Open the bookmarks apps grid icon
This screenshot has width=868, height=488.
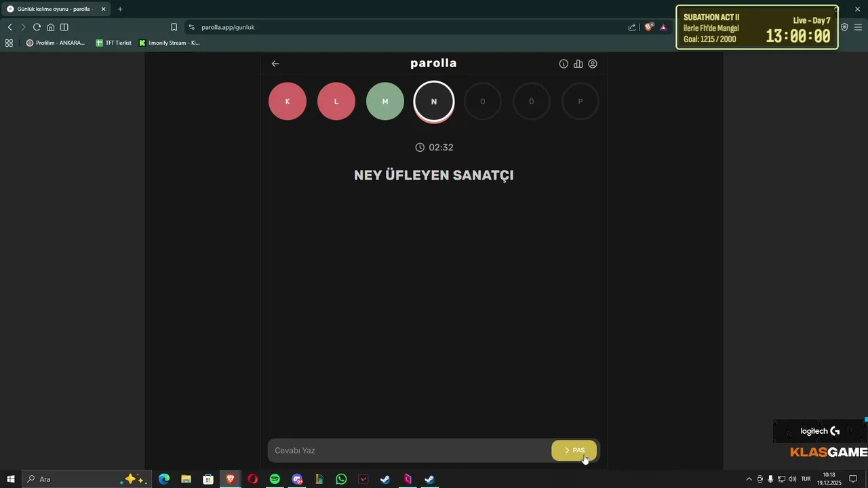pyautogui.click(x=9, y=43)
